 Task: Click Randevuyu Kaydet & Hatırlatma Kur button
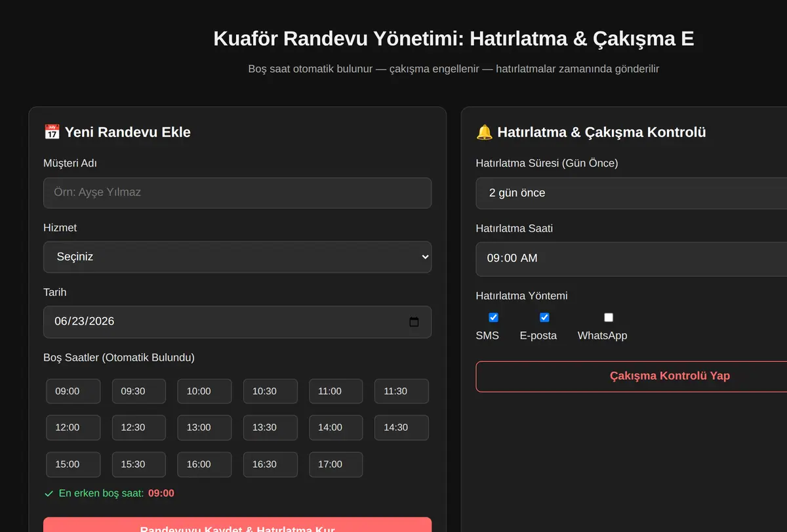[x=237, y=525]
